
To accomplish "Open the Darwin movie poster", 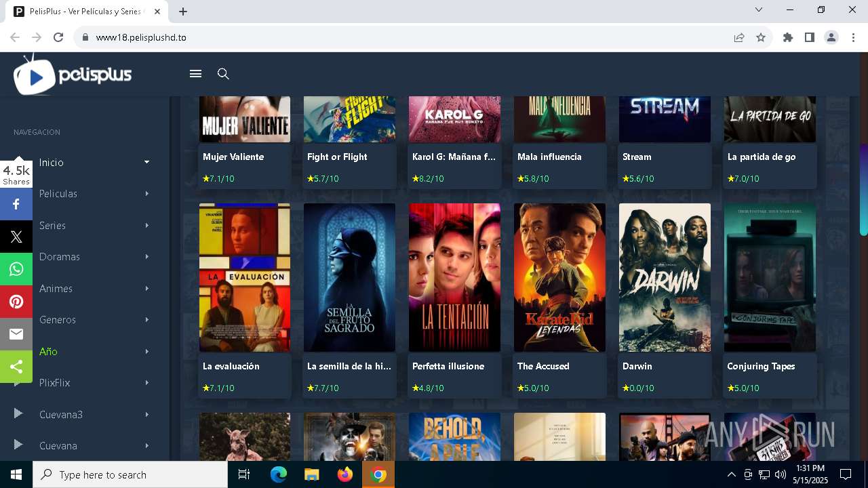I will (665, 278).
